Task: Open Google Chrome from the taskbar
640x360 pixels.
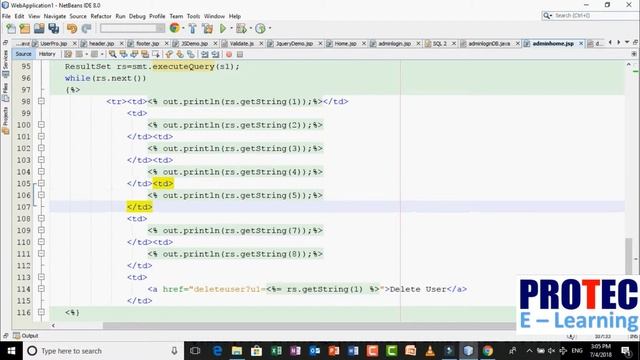Action: pyautogui.click(x=487, y=351)
